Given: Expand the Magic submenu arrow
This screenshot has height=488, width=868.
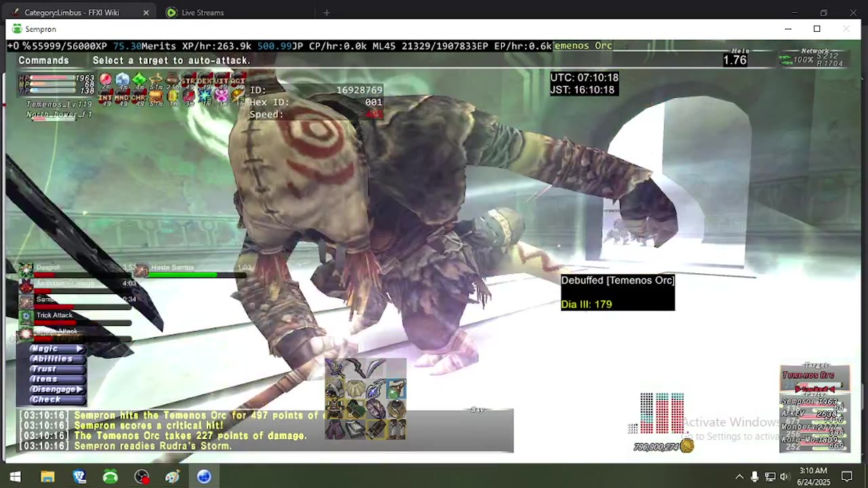Looking at the screenshot, I should pos(80,348).
